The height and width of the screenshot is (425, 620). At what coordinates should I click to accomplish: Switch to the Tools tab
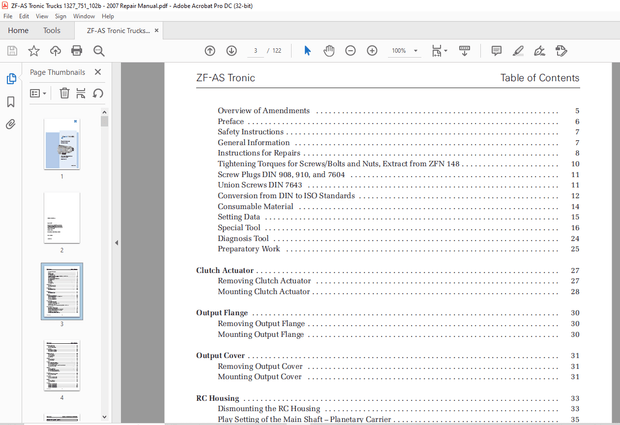click(x=52, y=30)
